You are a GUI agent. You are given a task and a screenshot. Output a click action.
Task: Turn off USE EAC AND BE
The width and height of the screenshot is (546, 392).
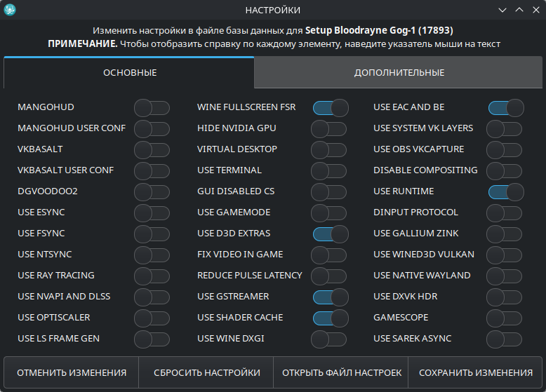(506, 107)
